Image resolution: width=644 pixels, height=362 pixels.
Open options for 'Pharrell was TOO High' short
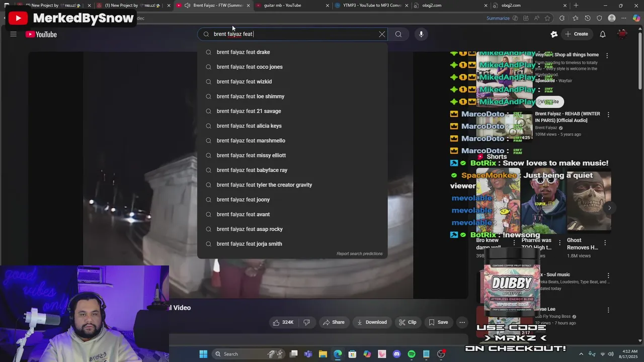tap(559, 243)
